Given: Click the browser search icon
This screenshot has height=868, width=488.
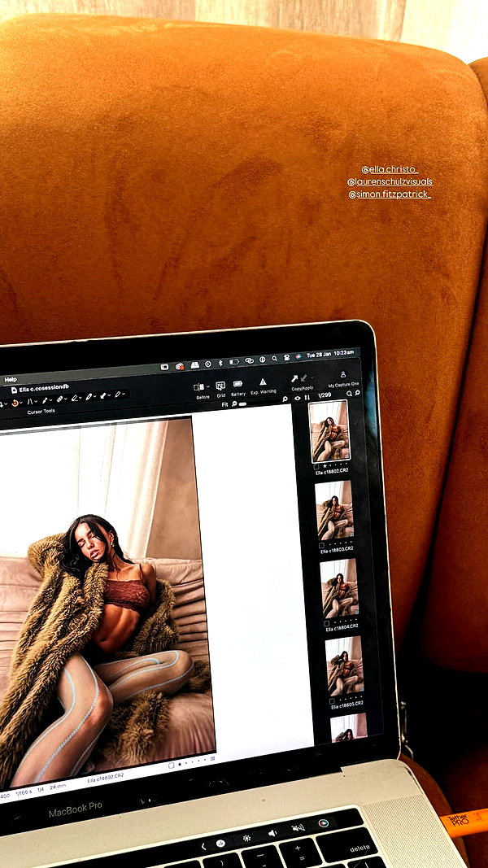Looking at the screenshot, I should [349, 394].
